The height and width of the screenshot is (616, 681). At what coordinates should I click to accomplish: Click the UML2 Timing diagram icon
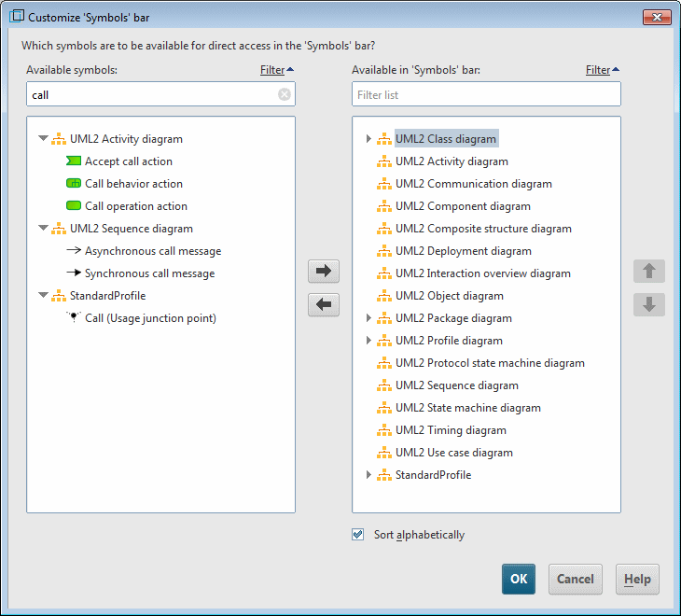pos(384,429)
